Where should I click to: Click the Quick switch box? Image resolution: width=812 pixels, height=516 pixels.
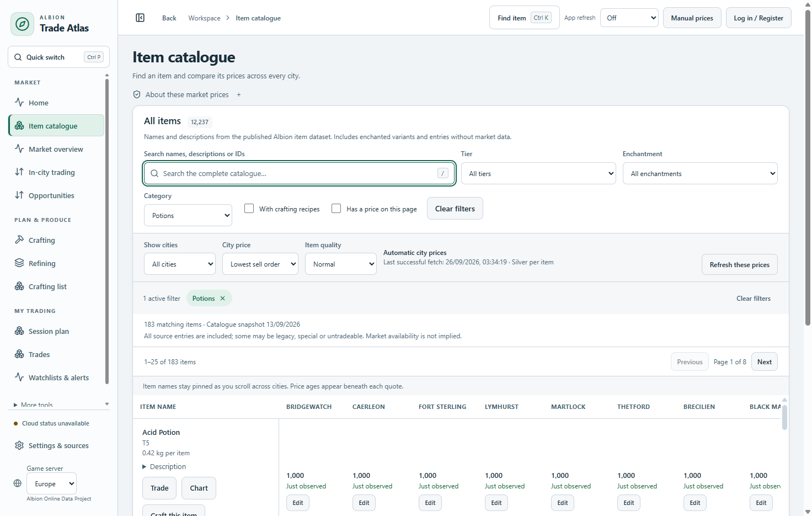[x=58, y=57]
